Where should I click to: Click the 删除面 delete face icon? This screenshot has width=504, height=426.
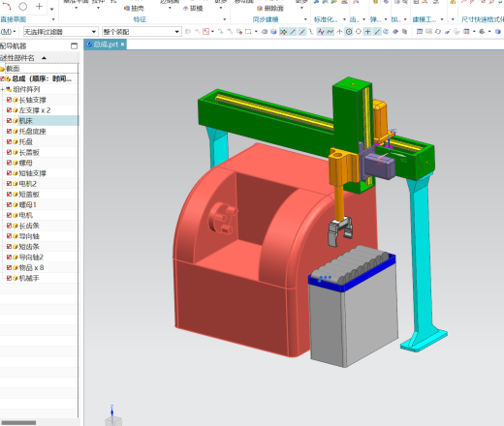[x=260, y=9]
